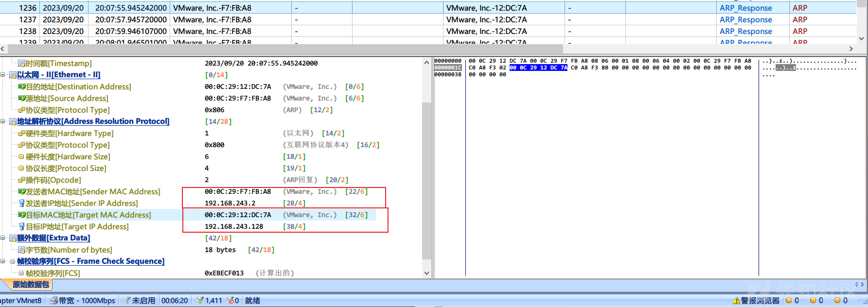Click the Sender IP Address field icon

click(21, 203)
